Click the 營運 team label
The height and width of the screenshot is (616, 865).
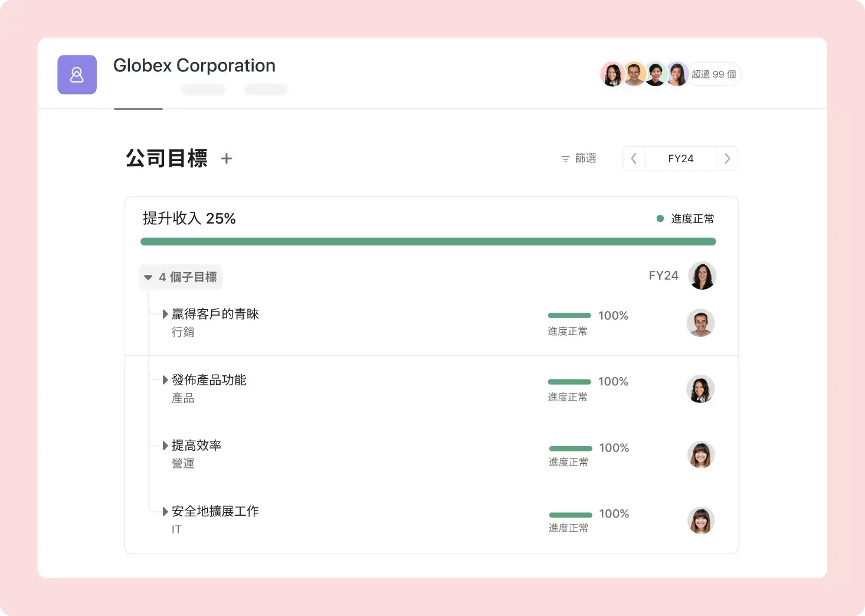[183, 464]
